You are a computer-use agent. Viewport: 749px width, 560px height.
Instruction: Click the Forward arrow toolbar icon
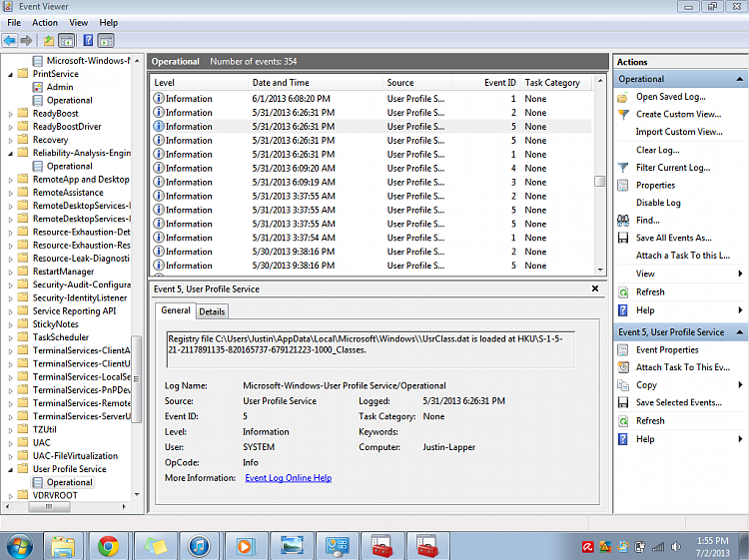point(26,41)
